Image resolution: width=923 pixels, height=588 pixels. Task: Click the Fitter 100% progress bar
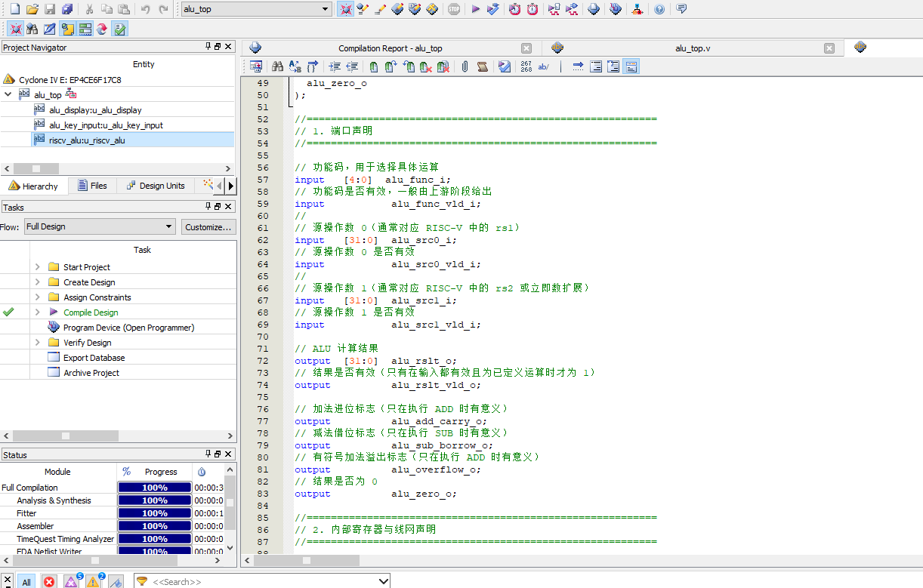coord(154,513)
